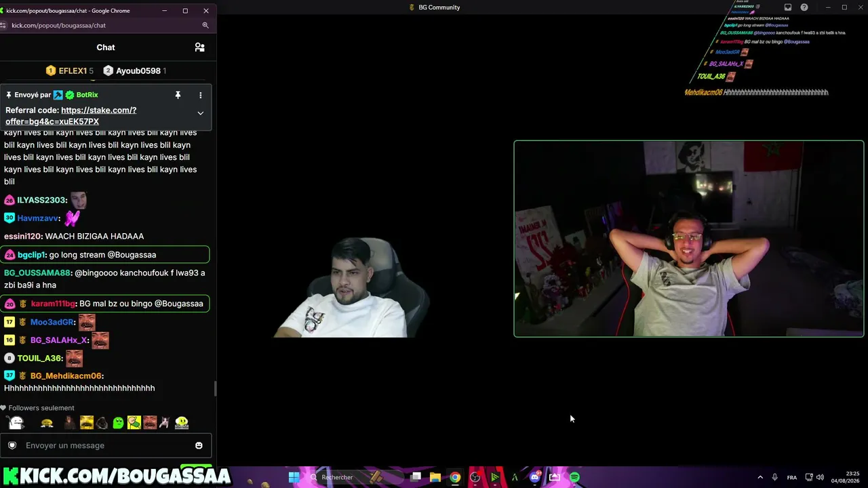Click the Havmzavv username in chat
This screenshot has height=488, width=868.
pos(38,218)
